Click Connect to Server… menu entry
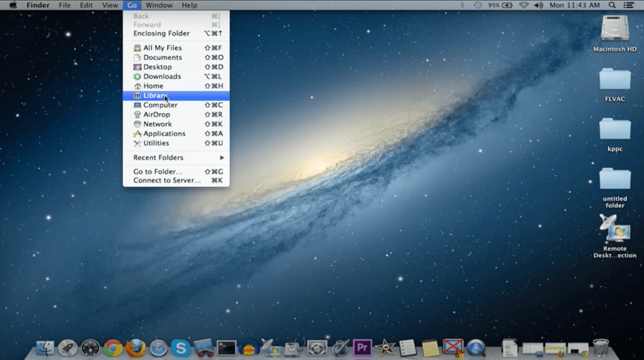 tap(167, 180)
